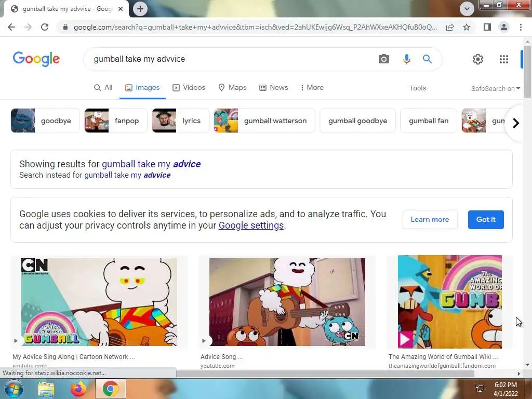This screenshot has width=532, height=399.
Task: Select the gumball watterson chip
Action: [x=264, y=121]
